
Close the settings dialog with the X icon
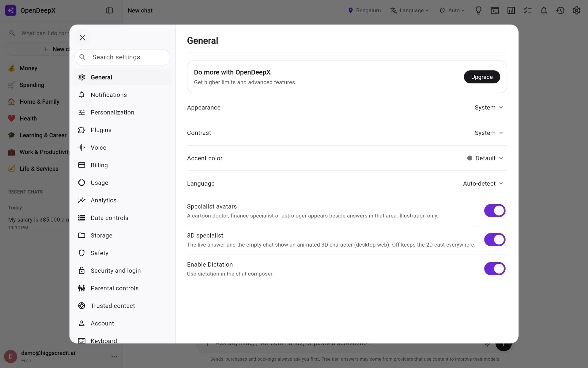82,37
